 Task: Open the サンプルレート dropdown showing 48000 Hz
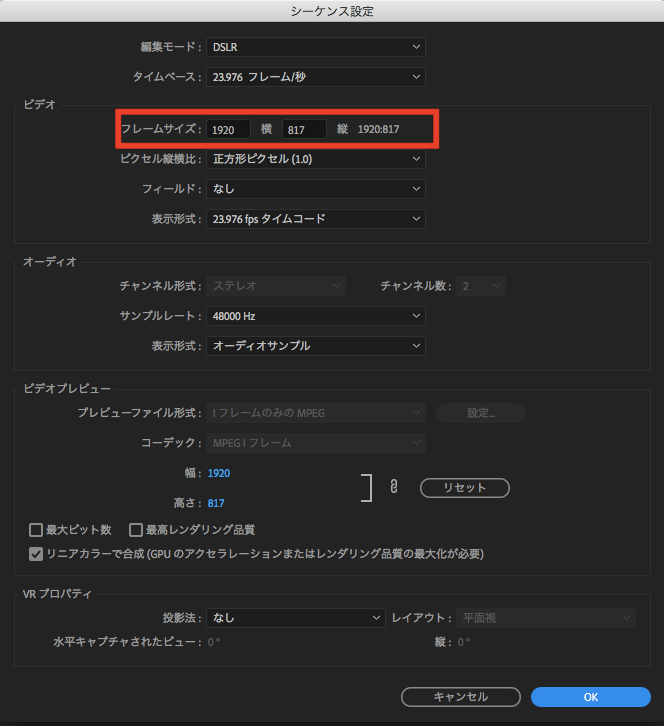tap(316, 316)
